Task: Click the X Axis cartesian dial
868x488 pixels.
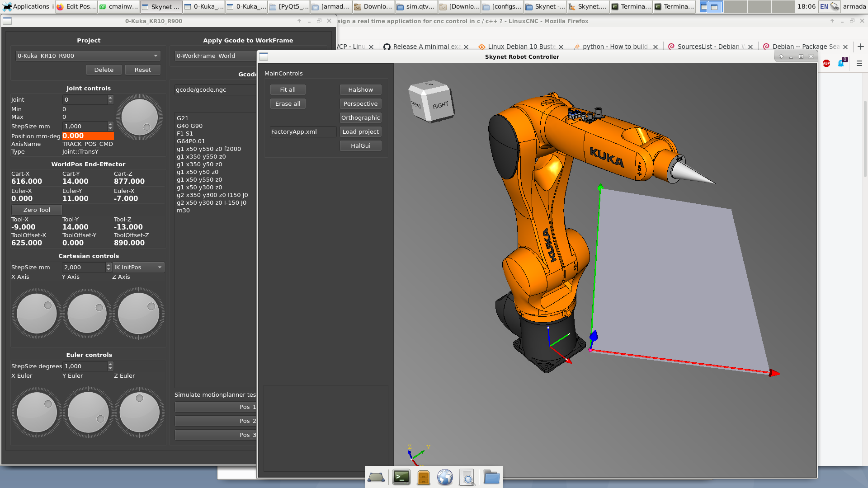Action: point(37,314)
